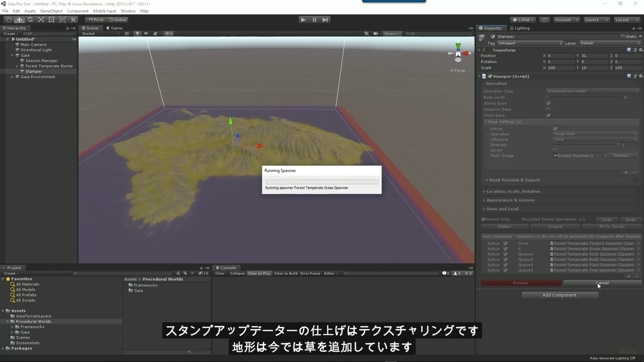Toggle Active for Forest Temperate Tree Spawner
644x362 pixels.
pos(505,270)
